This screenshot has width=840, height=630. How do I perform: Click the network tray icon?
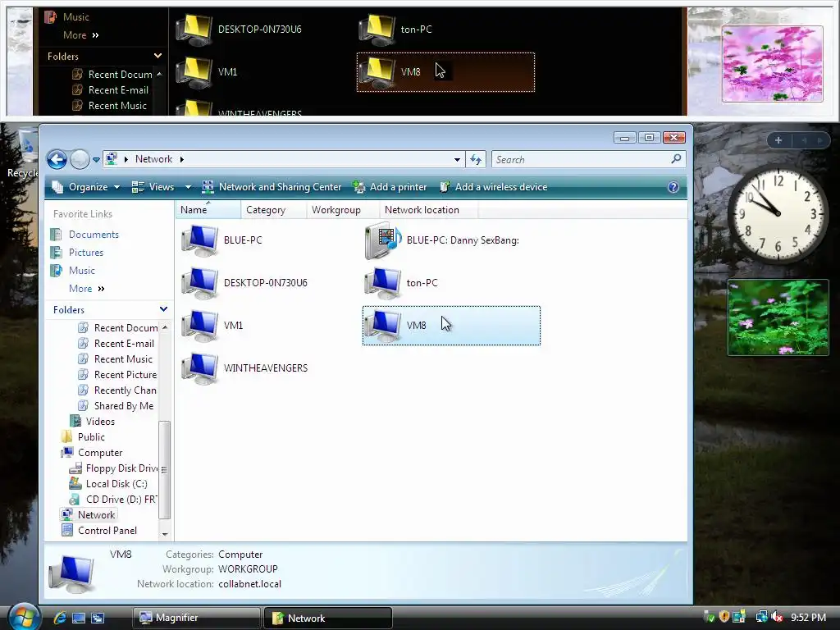tap(761, 617)
